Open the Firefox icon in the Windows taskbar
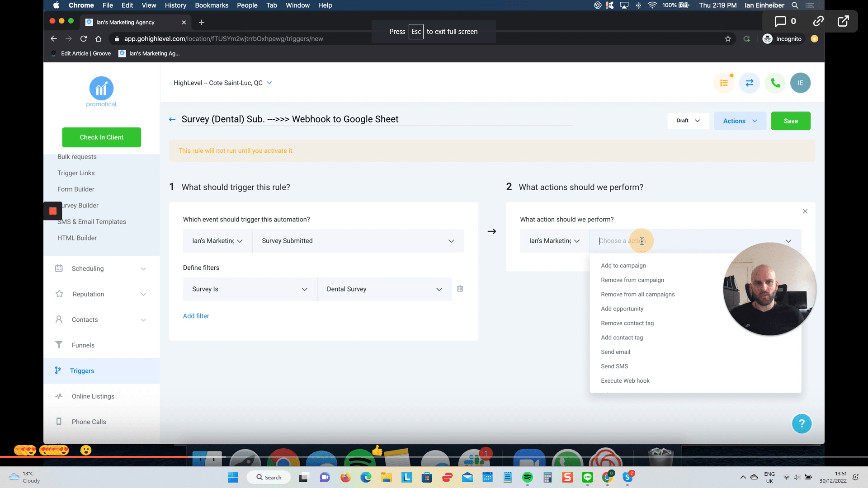The width and height of the screenshot is (868, 488). tap(345, 478)
